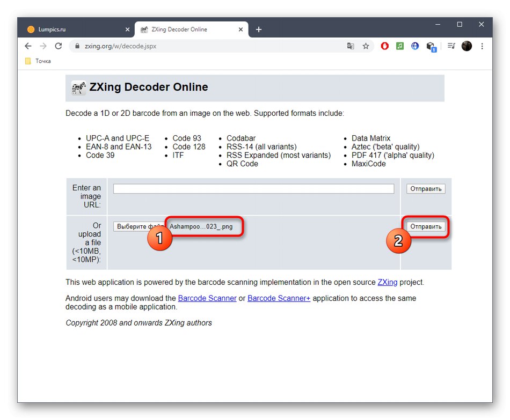The width and height of the screenshot is (510, 420).
Task: Click the Enter an image URL label
Action: (87, 196)
